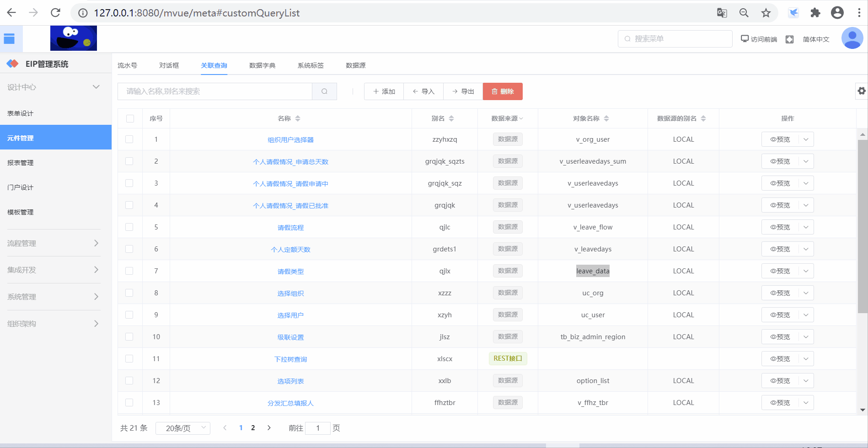
Task: Check the row 12 checkbox
Action: point(129,381)
